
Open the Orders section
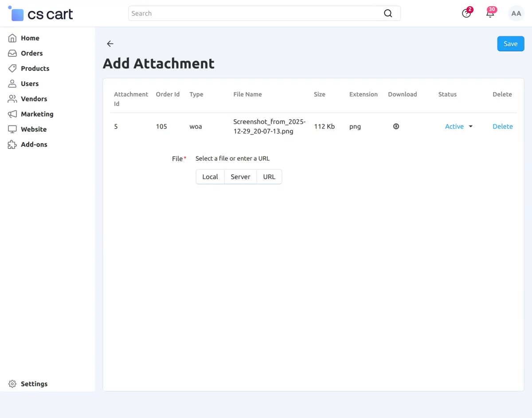pyautogui.click(x=31, y=53)
